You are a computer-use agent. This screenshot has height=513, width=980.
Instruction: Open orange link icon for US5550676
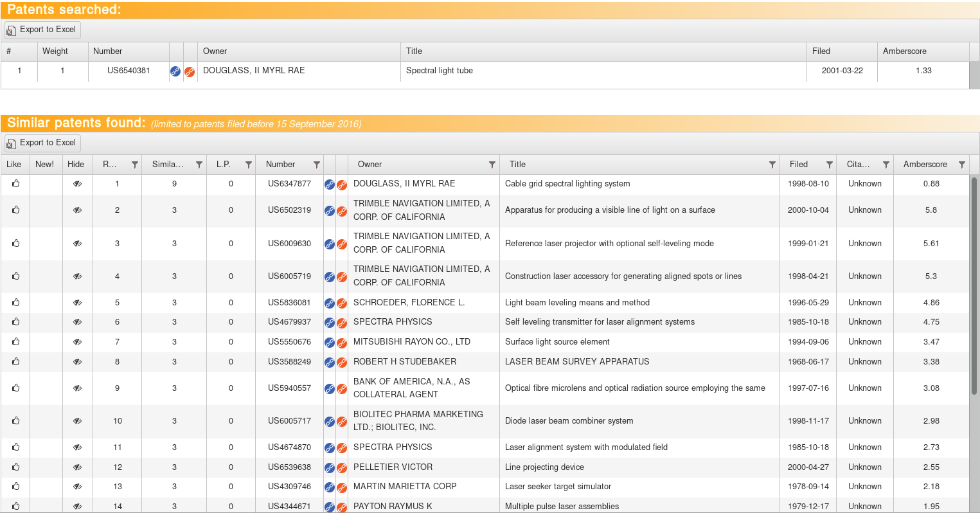tap(342, 343)
